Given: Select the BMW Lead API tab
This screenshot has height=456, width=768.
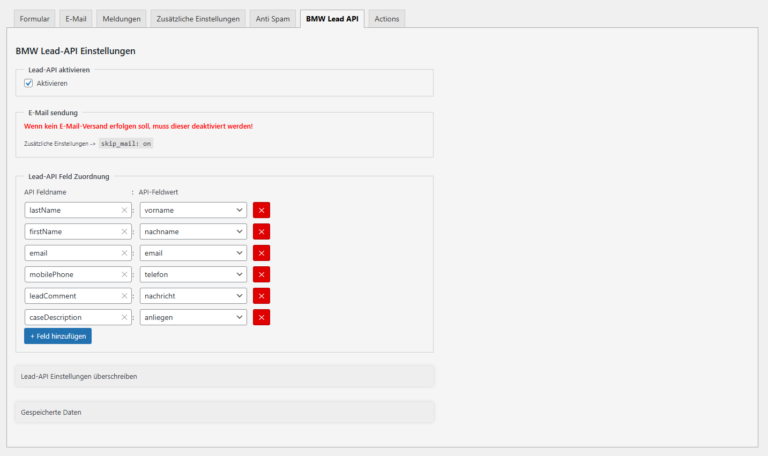Looking at the screenshot, I should point(332,19).
